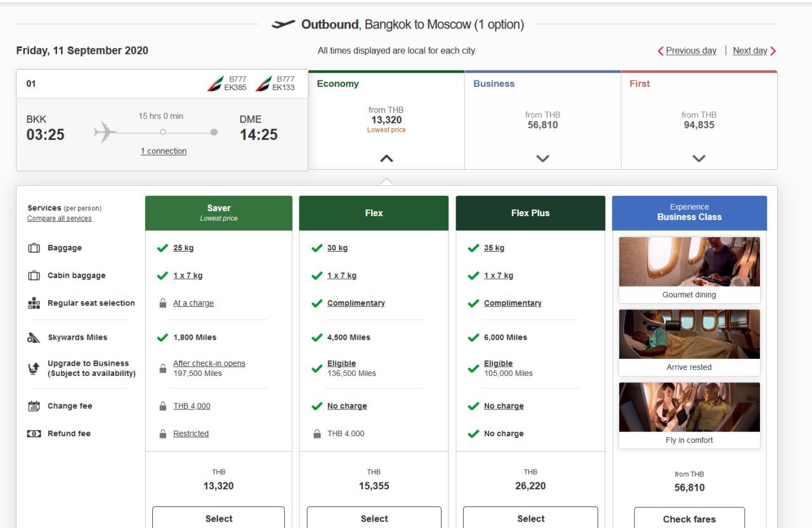Viewport: 812px width, 528px height.
Task: Click the lock icon beside THB 4,000 in Saver
Action: click(x=162, y=406)
